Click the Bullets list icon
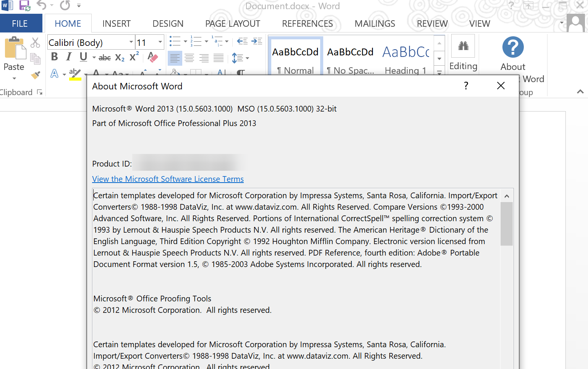The width and height of the screenshot is (588, 369). coord(175,41)
